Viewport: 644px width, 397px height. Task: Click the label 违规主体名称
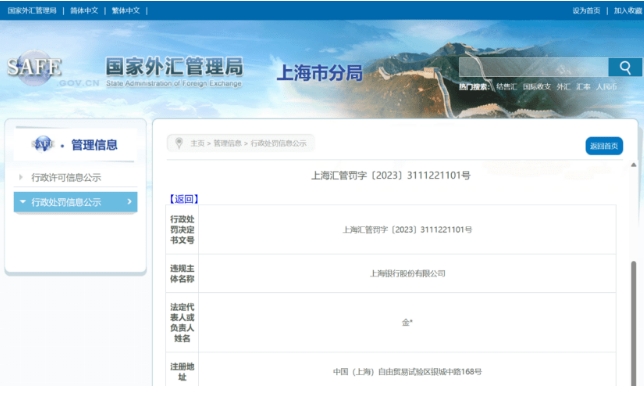(182, 273)
